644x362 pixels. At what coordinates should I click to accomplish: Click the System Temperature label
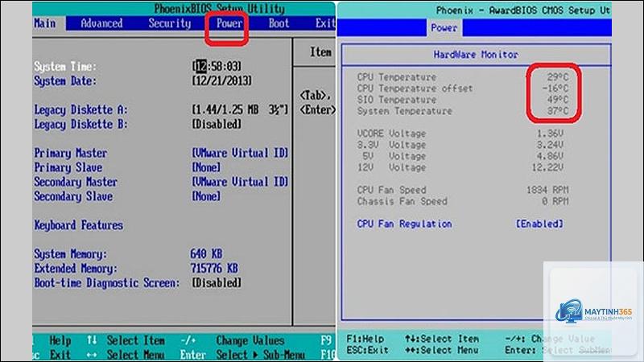point(405,111)
